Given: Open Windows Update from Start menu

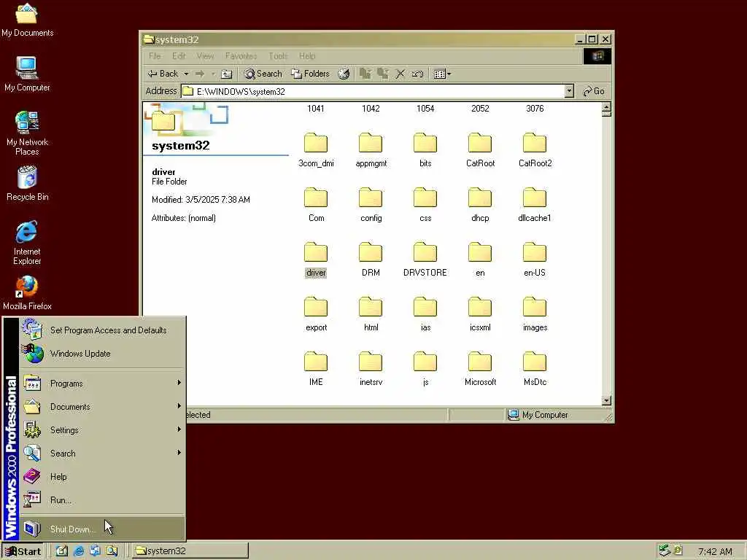Looking at the screenshot, I should pyautogui.click(x=102, y=354).
